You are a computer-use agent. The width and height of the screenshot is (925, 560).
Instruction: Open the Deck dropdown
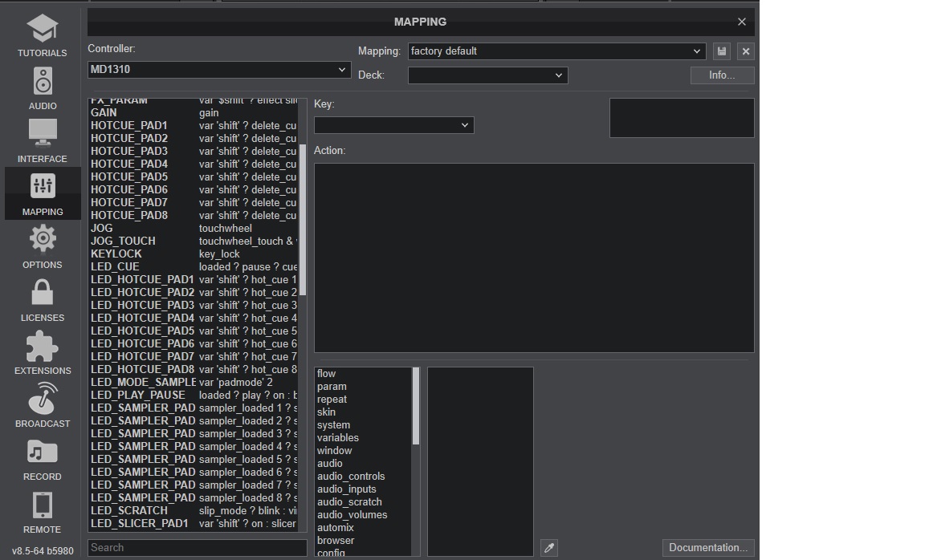(488, 75)
